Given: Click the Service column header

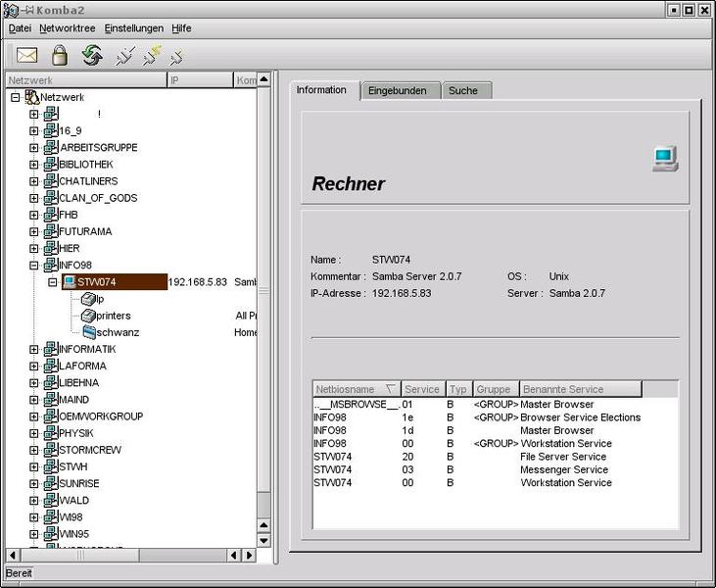Looking at the screenshot, I should (x=422, y=389).
